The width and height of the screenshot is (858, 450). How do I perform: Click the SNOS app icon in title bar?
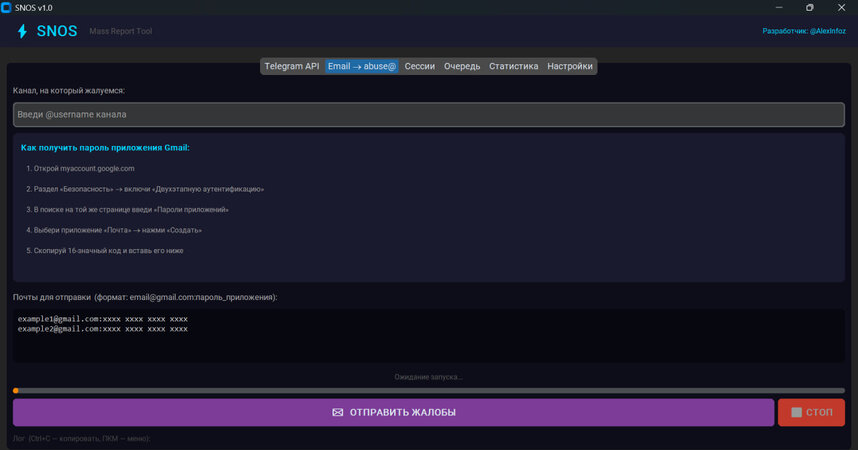(6, 8)
